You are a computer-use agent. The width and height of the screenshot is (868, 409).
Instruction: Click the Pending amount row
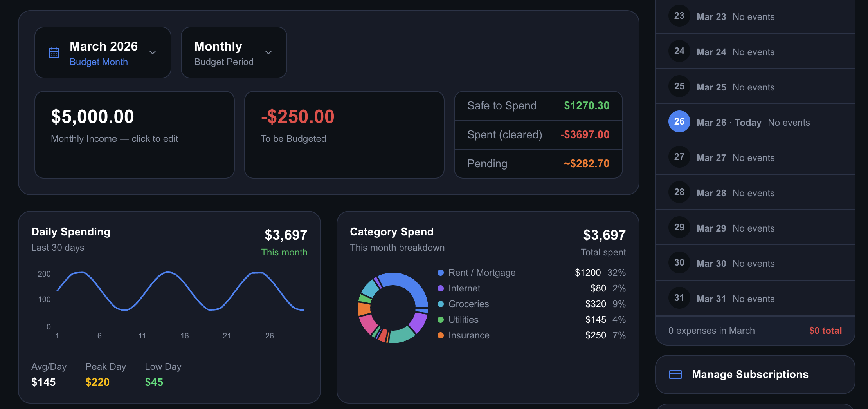[538, 164]
